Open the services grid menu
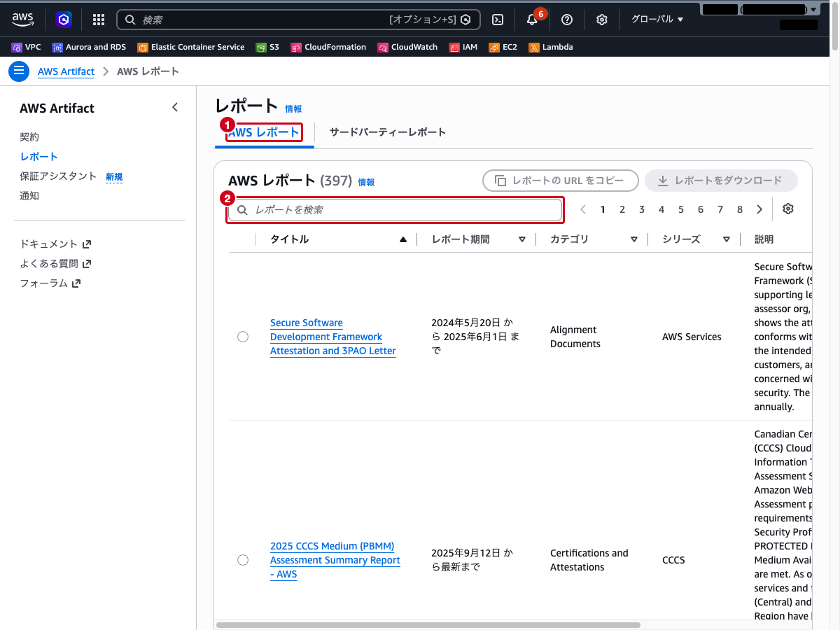840x630 pixels. (x=99, y=20)
